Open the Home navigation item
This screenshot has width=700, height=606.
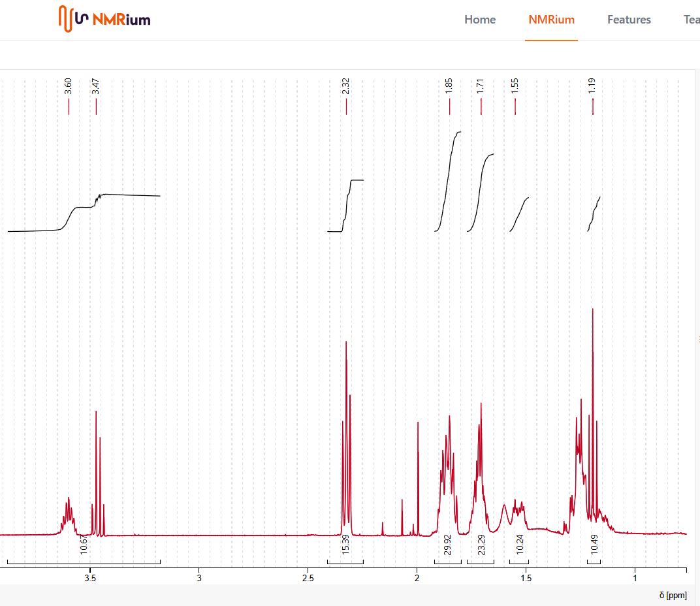[x=480, y=20]
